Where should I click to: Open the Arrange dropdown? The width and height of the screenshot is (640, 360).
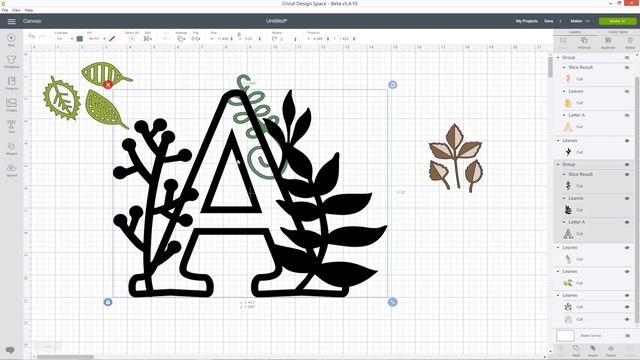click(x=181, y=38)
